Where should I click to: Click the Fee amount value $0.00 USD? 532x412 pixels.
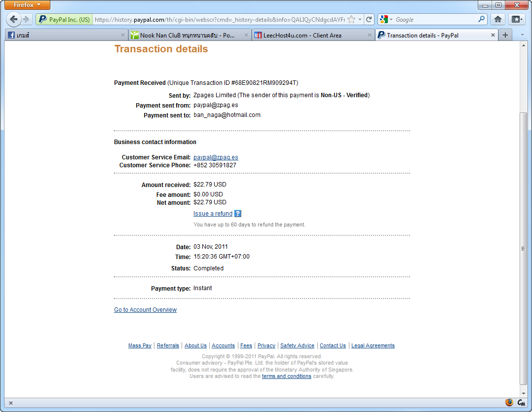click(208, 194)
